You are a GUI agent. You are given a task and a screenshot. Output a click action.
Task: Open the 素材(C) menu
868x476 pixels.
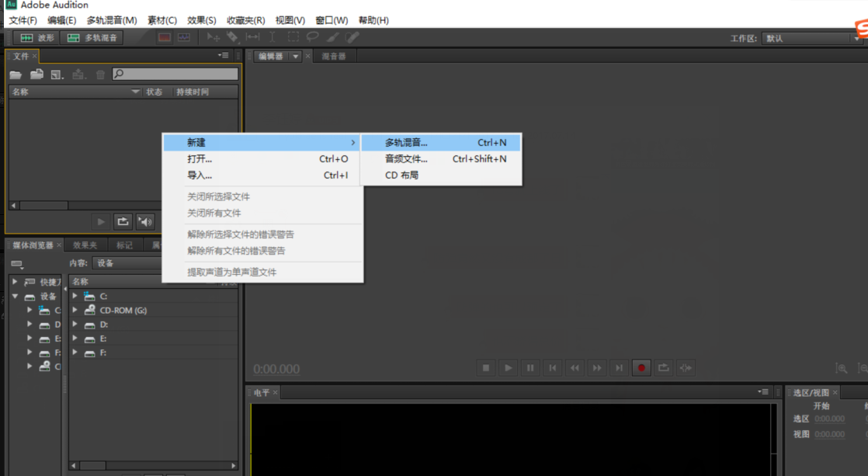[161, 20]
